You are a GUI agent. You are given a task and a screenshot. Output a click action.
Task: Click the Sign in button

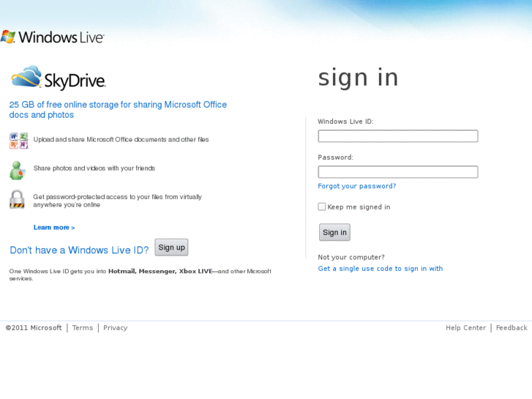click(334, 232)
